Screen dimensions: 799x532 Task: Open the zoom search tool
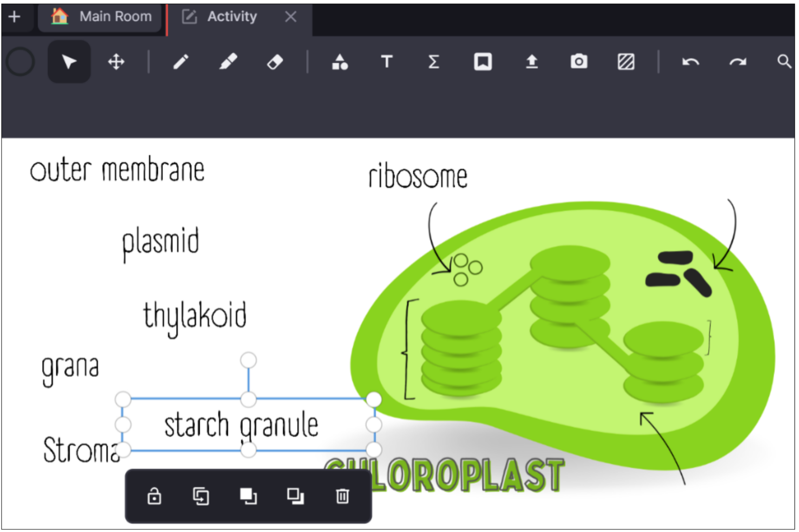[x=785, y=61]
